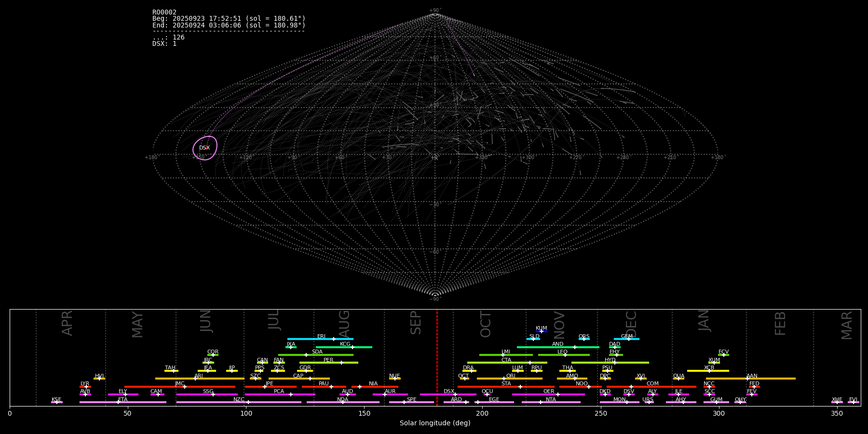
Task: Click the RO0002 station header text
Action: click(x=164, y=12)
